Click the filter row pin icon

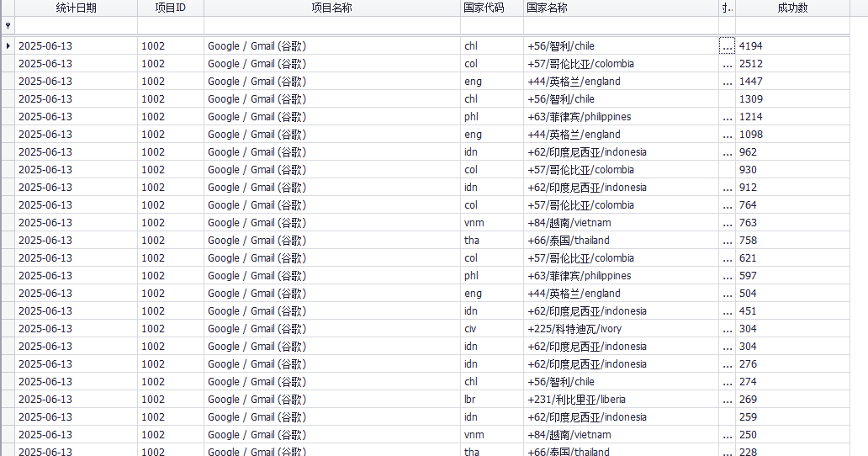tap(8, 25)
